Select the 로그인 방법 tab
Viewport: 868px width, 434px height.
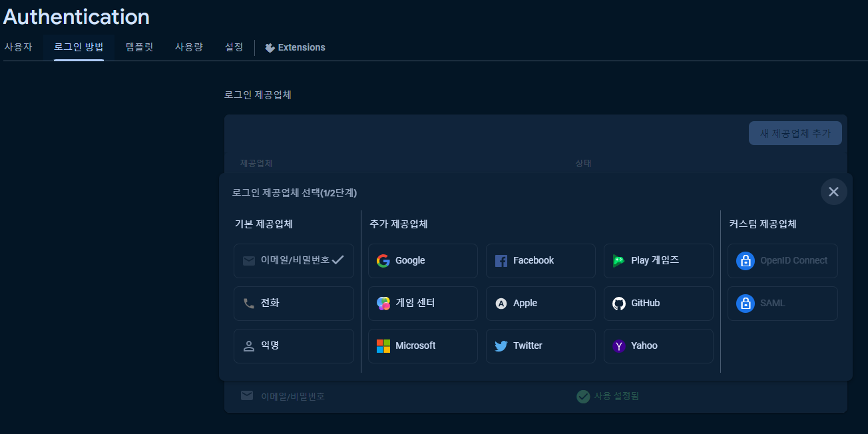click(79, 47)
